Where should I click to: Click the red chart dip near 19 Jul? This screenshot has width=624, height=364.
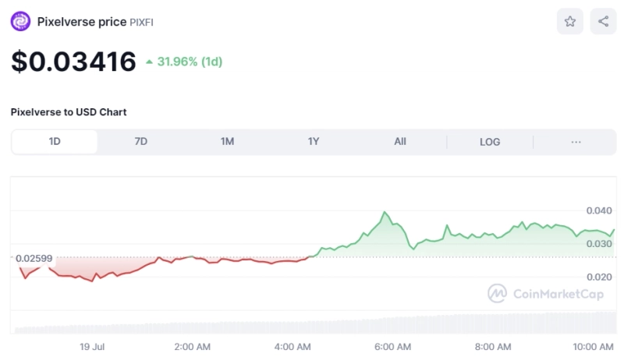pyautogui.click(x=91, y=280)
